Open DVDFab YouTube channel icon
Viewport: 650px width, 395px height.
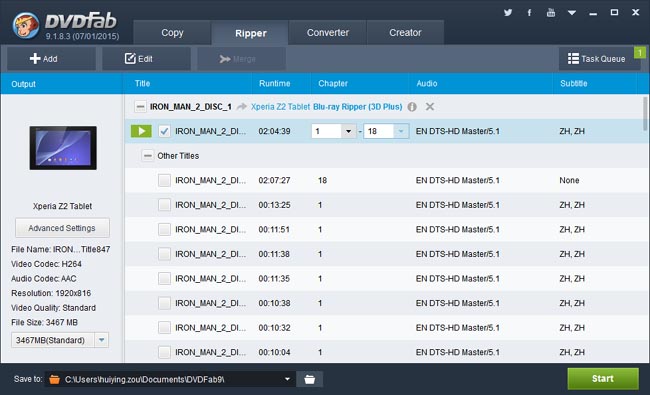pyautogui.click(x=551, y=12)
